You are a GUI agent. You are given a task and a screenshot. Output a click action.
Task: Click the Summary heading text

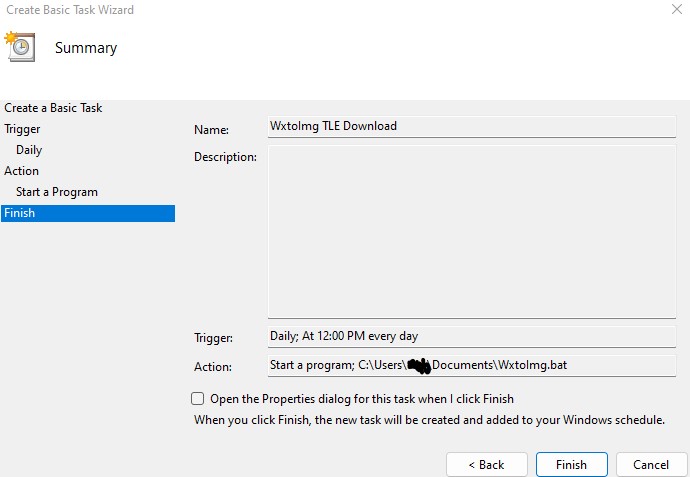click(86, 48)
